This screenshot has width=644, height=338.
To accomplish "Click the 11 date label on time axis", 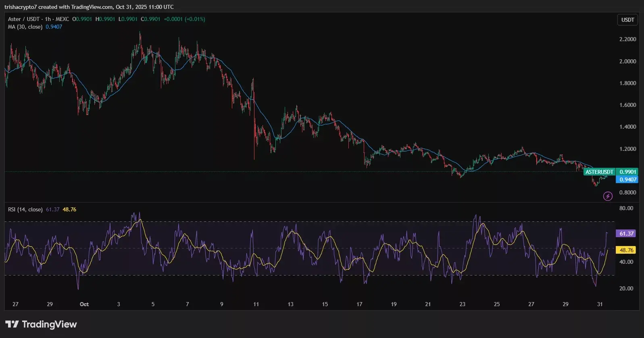I will (256, 304).
